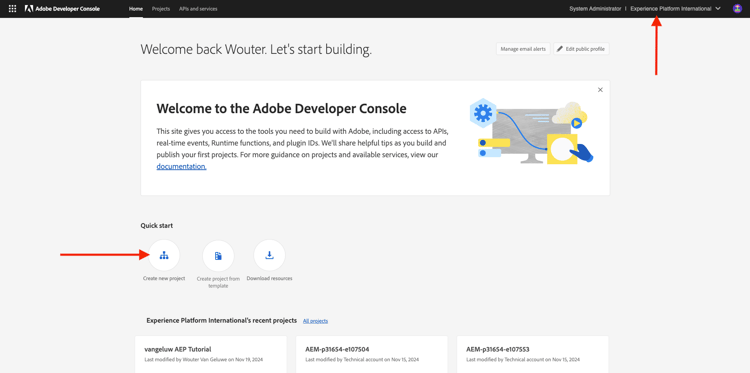Click the Manage email alerts button
This screenshot has height=373, width=750.
tap(523, 49)
